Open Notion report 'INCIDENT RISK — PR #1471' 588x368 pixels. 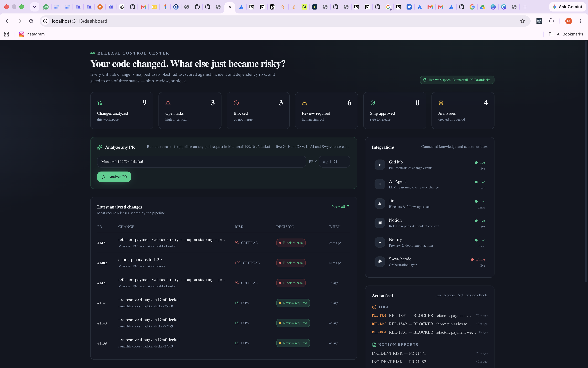click(x=399, y=353)
